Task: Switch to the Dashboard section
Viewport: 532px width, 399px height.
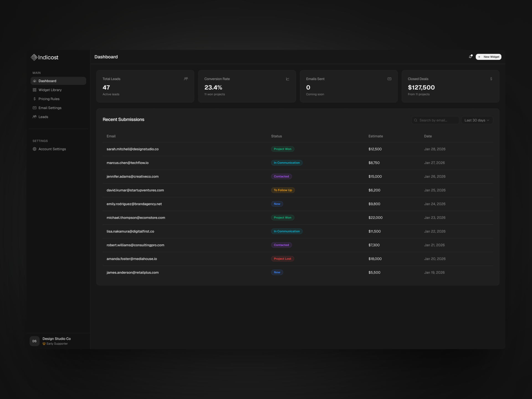Action: 47,81
